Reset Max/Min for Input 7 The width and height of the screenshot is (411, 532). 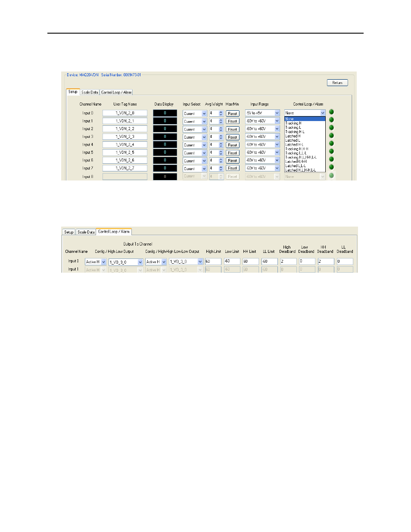(x=233, y=168)
